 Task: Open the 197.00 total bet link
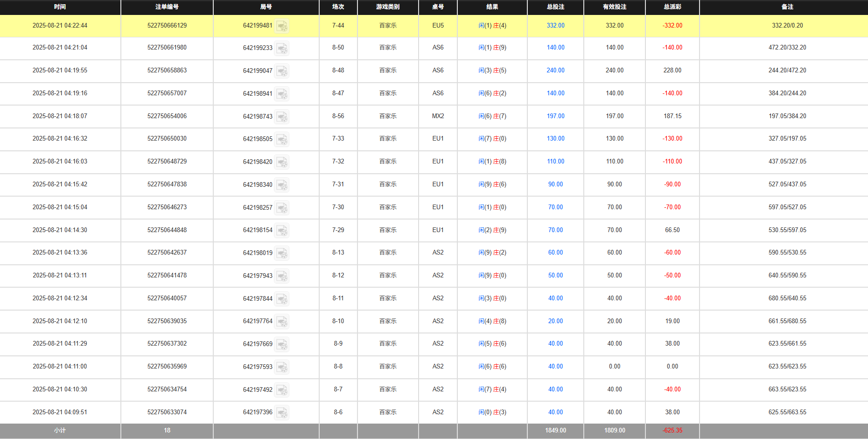(x=555, y=116)
